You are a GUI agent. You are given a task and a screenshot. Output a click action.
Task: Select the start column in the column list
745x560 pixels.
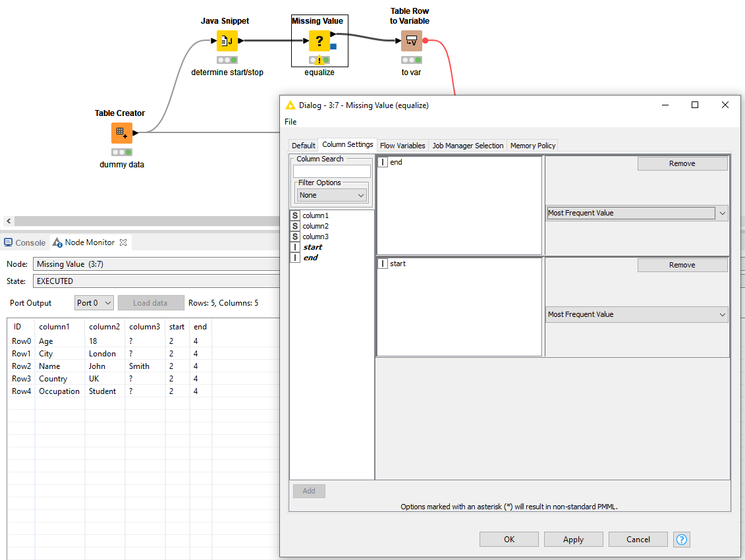[312, 246]
